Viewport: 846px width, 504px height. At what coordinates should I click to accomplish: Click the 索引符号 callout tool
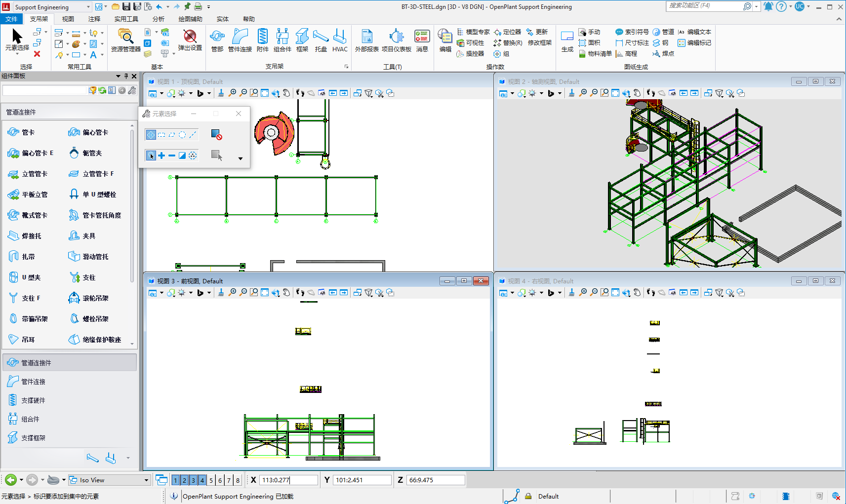pyautogui.click(x=632, y=32)
